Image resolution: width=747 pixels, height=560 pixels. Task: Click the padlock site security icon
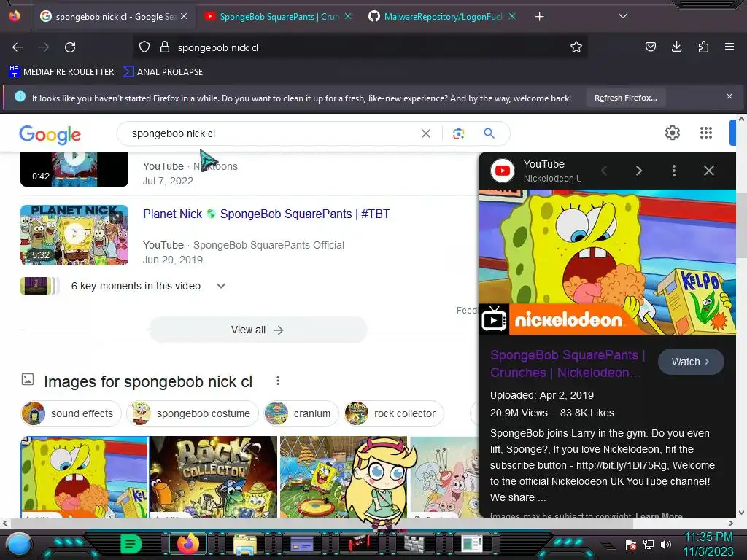pos(165,47)
